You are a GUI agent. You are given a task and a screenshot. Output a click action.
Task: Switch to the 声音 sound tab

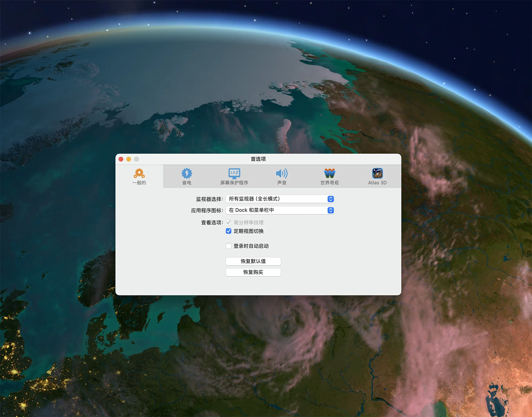coord(282,177)
